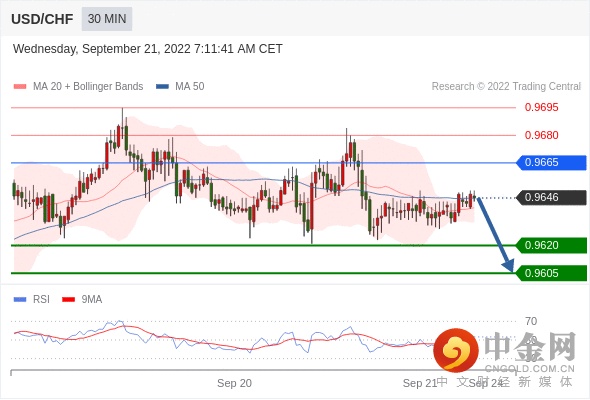Click the 0.9680 resistance label
This screenshot has height=400, width=590.
pyautogui.click(x=541, y=135)
